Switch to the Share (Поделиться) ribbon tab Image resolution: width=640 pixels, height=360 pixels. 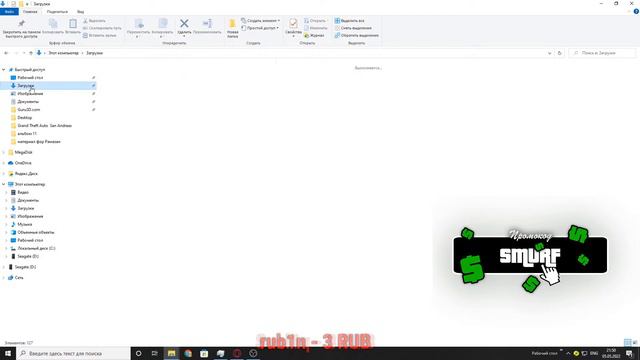(x=57, y=12)
